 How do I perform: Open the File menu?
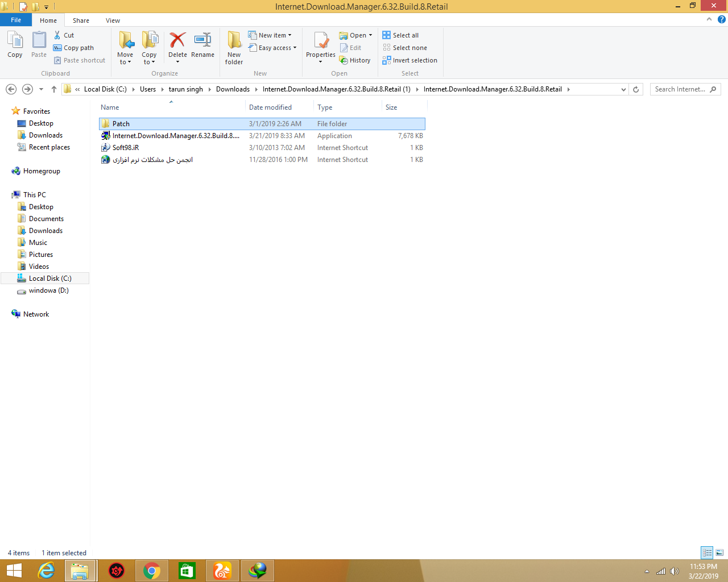pyautogui.click(x=16, y=20)
